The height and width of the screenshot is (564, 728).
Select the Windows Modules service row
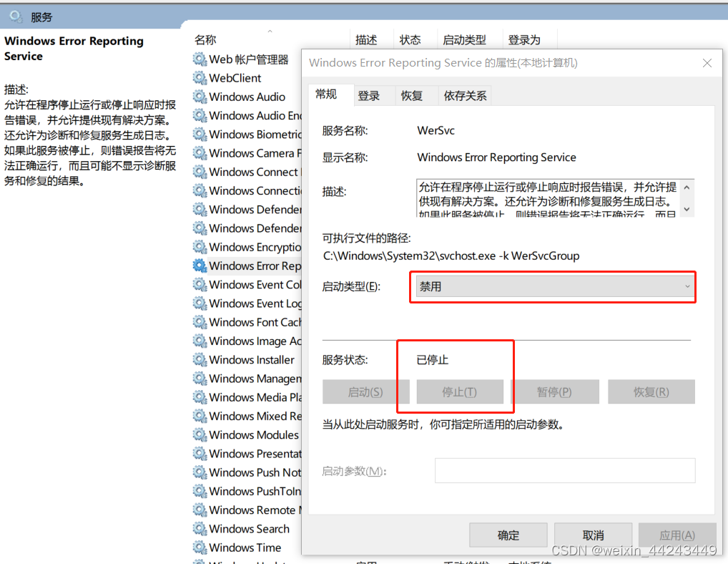pyautogui.click(x=247, y=435)
